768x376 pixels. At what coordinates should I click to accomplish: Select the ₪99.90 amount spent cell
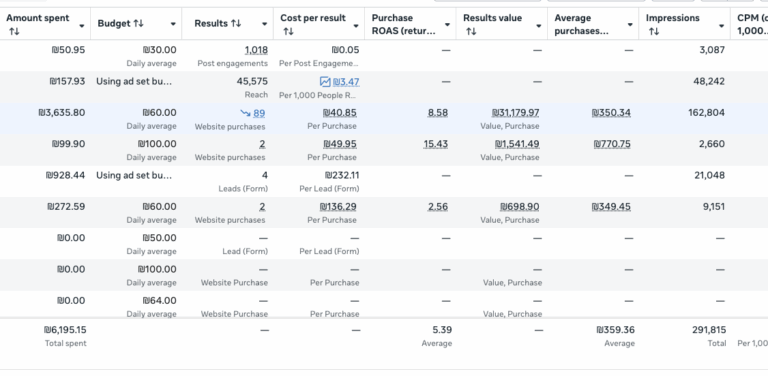pos(68,144)
